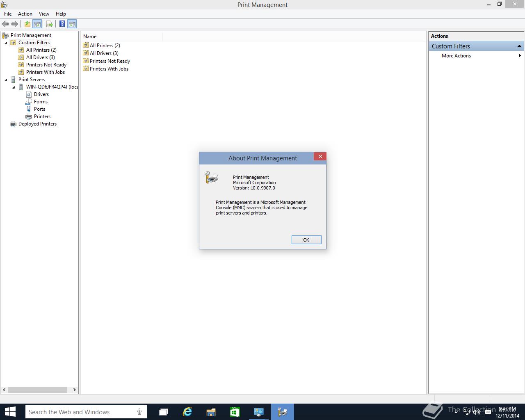Click tree pane scrollbar right arrow
The image size is (525, 420).
[74, 390]
